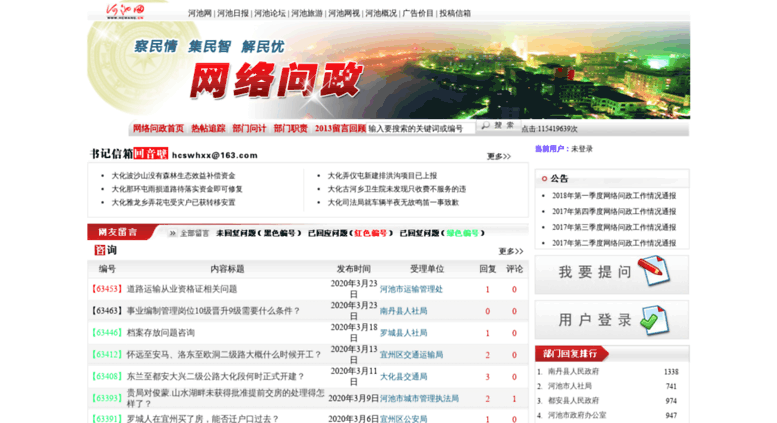Click the 发布时间 column header
Screen dimensions: 777x423
[354, 269]
